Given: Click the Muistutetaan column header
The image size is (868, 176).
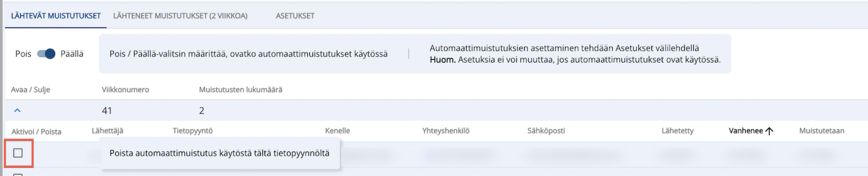Looking at the screenshot, I should (x=822, y=131).
